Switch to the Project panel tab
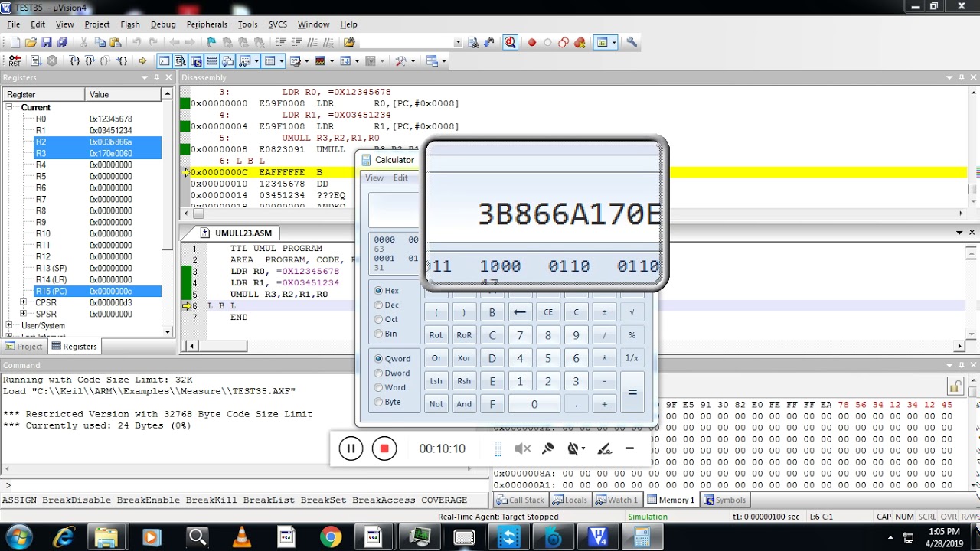 coord(24,347)
